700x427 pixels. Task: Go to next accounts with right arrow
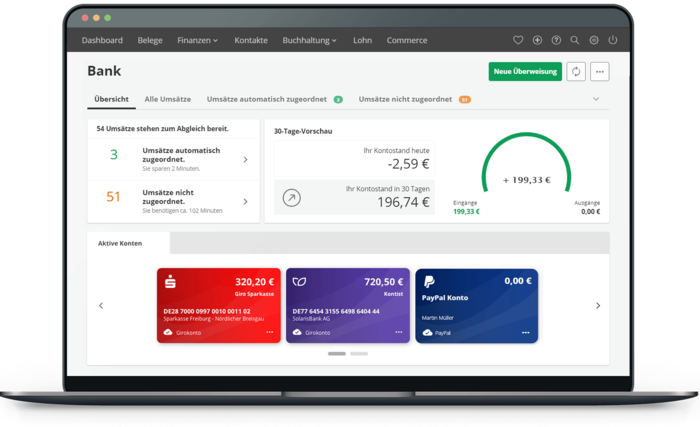[x=598, y=305]
